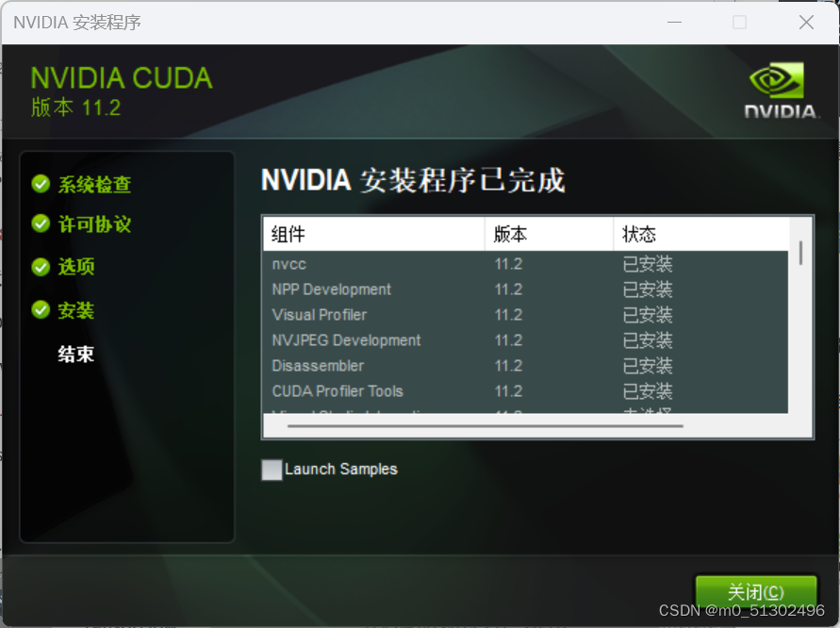Screen dimensions: 840x628
Task: Click the green check next to 许可协议
Action: tap(41, 223)
